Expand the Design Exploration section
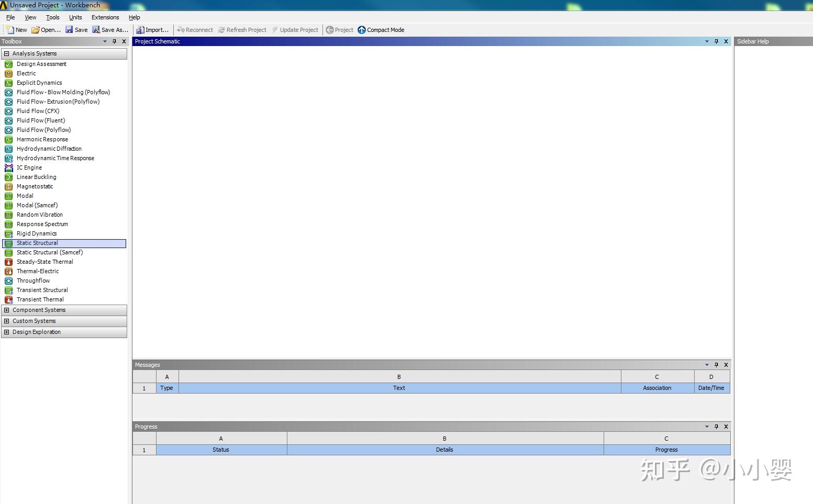 (7, 332)
